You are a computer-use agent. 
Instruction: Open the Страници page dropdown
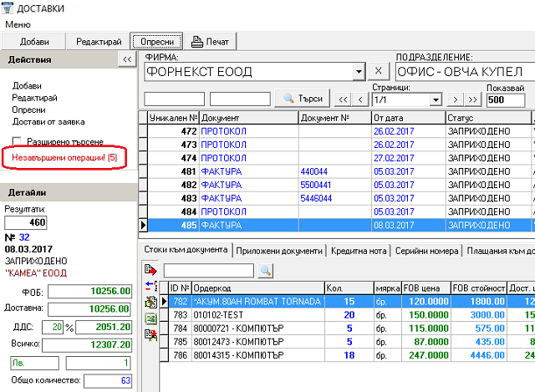point(436,100)
